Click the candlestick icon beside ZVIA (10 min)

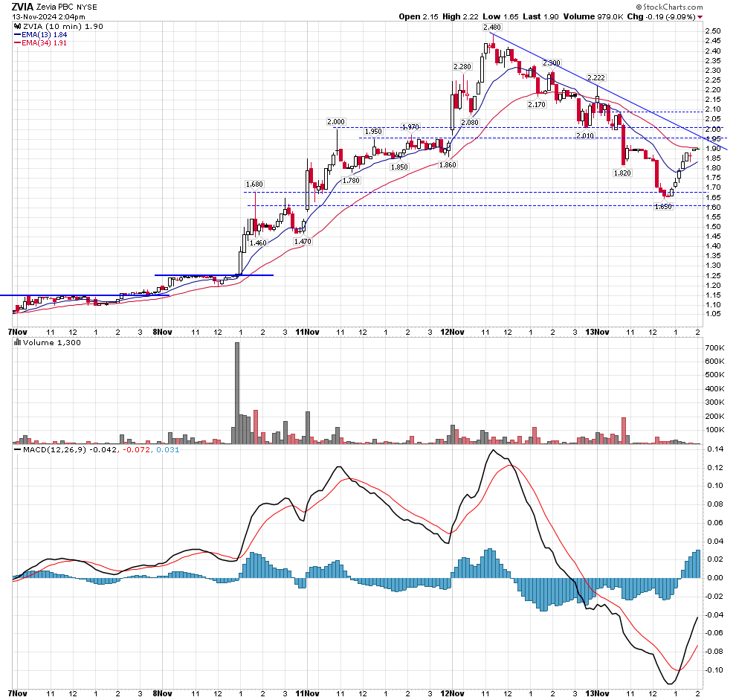click(x=16, y=26)
